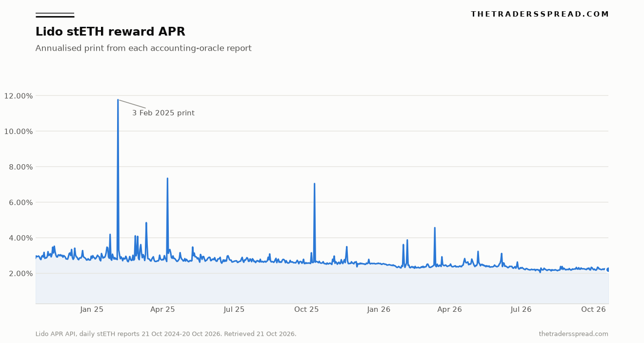Click the Lido APR API source footnote
Screen dimensions: 644x343
point(166,334)
